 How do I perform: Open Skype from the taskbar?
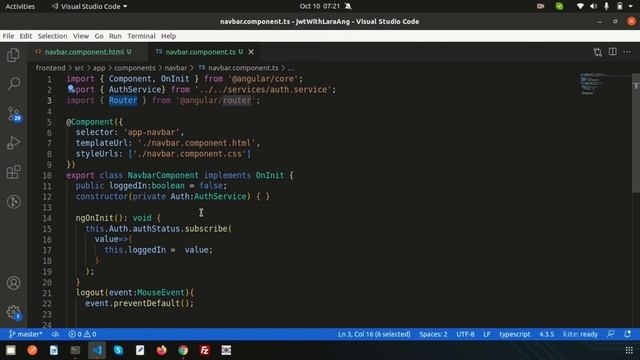click(x=118, y=350)
